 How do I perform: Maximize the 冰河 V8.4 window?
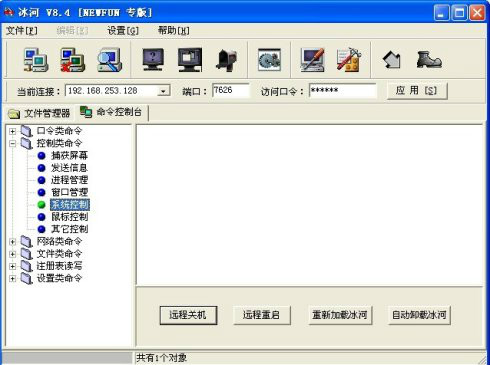tap(459, 13)
